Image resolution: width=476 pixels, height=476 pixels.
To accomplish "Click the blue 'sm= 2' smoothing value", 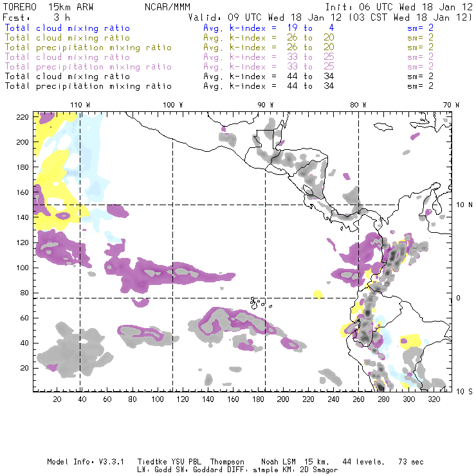I will 420,28.
